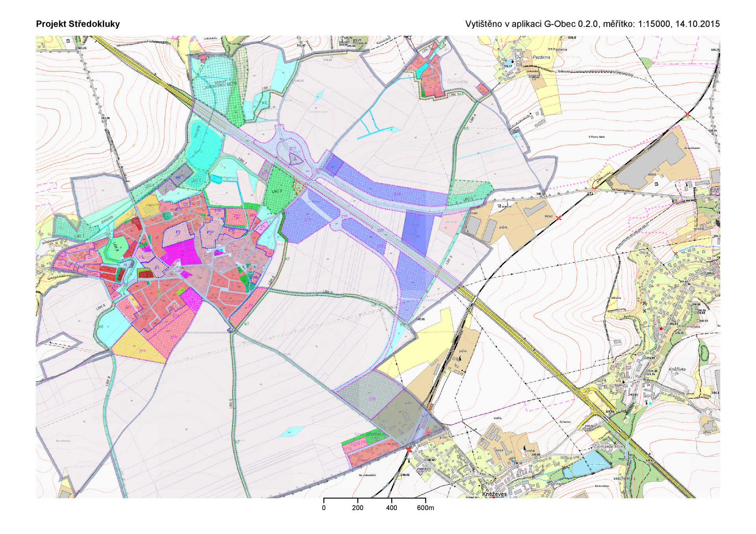
Task: Click the print info text with měřítko 1:15000
Action: pyautogui.click(x=592, y=24)
